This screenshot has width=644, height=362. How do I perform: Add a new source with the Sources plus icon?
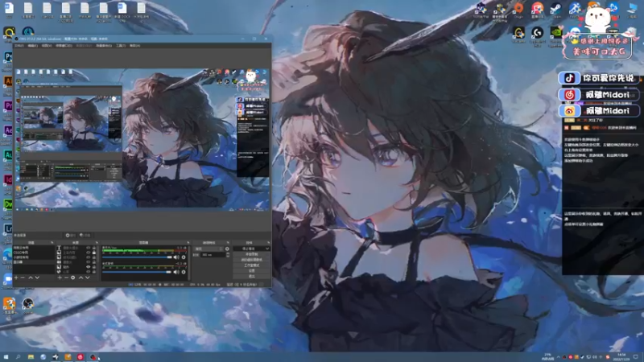tap(60, 278)
